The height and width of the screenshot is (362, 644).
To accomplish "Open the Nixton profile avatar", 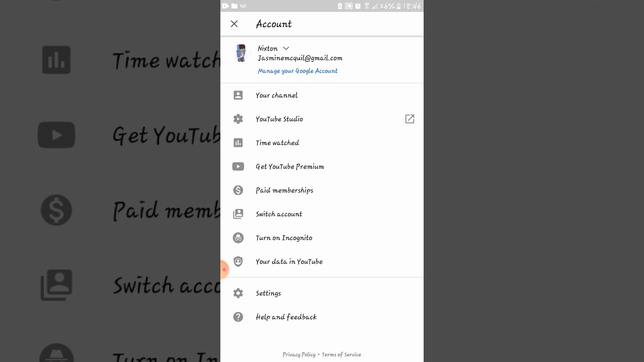I will click(242, 53).
